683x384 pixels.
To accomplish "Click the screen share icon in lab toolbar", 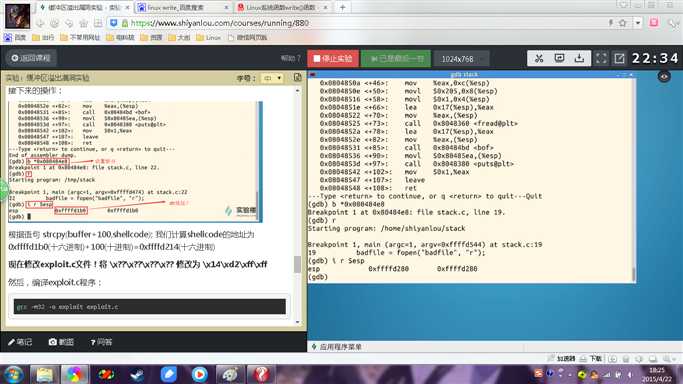I will click(x=559, y=58).
